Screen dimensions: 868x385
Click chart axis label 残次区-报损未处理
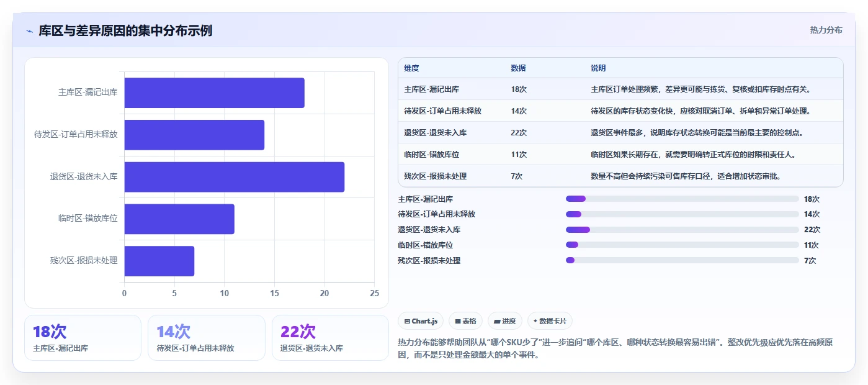pos(84,261)
